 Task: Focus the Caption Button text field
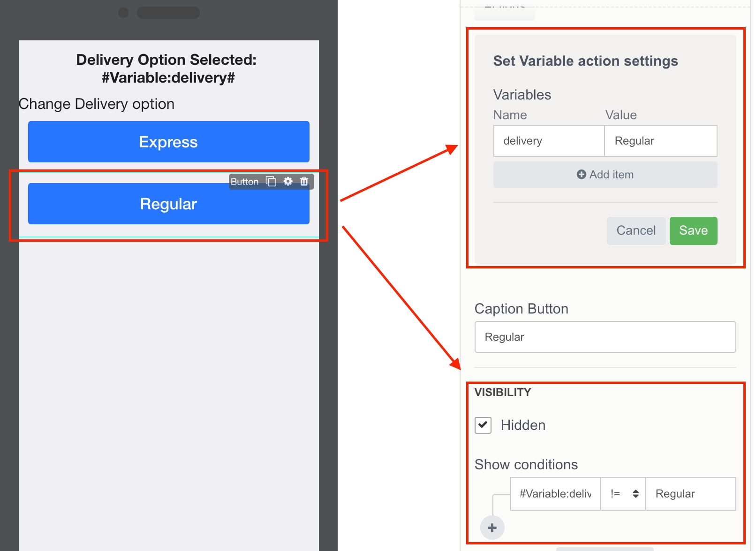(x=605, y=337)
